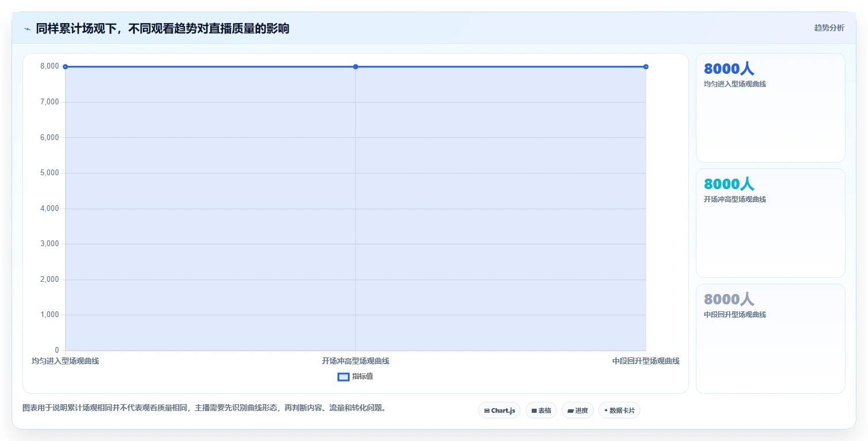Click 均匀进入型场观曲线 card caption
868x441 pixels.
tap(735, 84)
